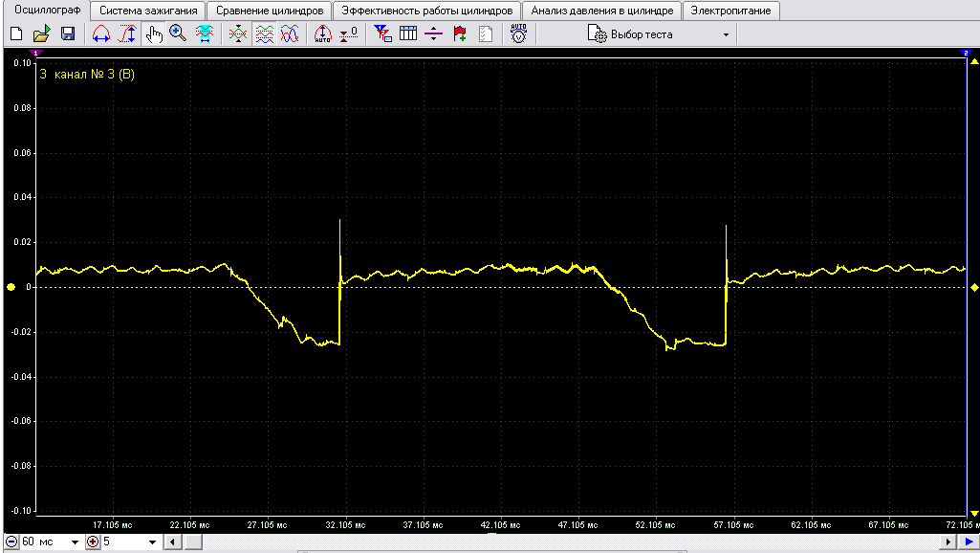Activate the magnifier zoom tool
The width and height of the screenshot is (980, 553).
point(178,33)
